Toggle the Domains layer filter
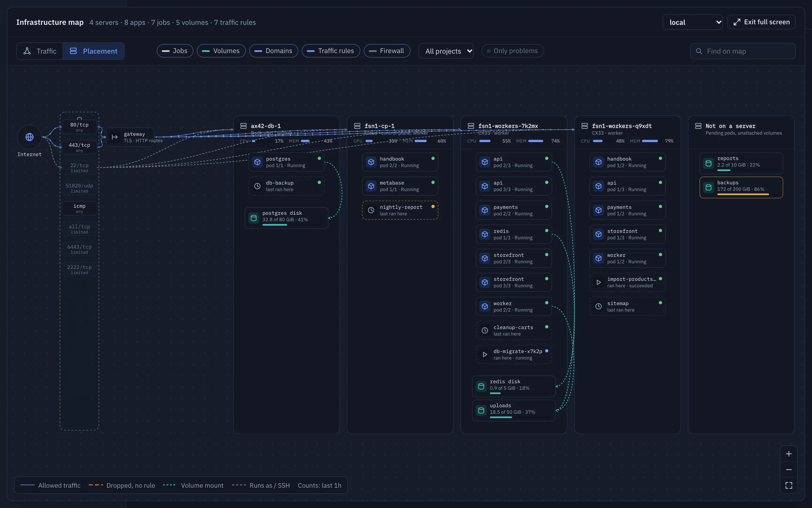812x508 pixels. tap(273, 51)
